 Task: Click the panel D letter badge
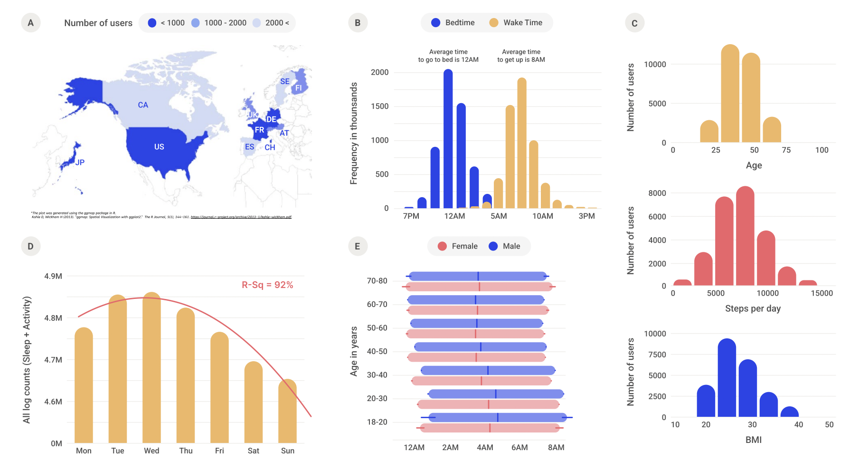tap(31, 246)
